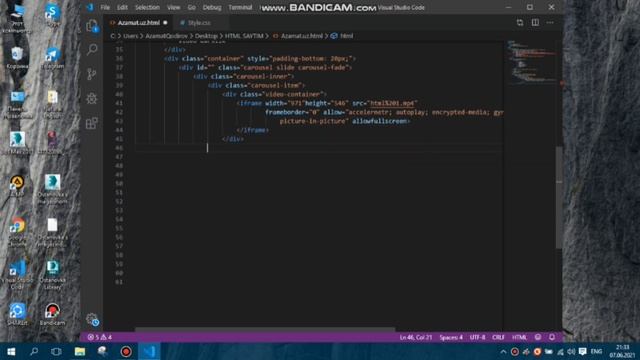
Task: Open the Search view in activity bar
Action: [x=92, y=49]
